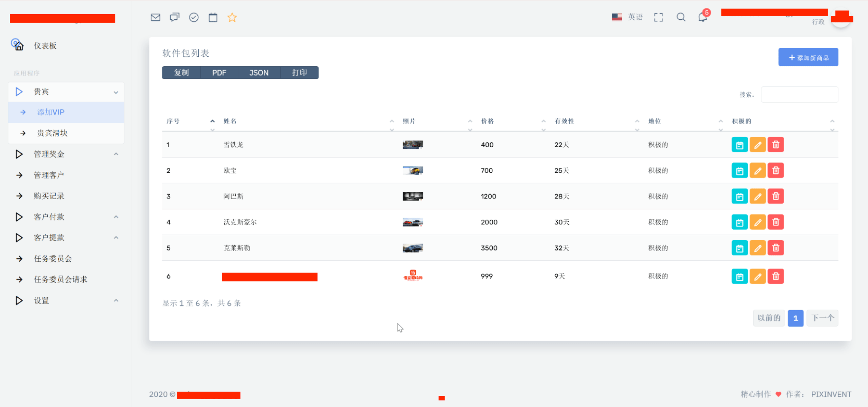
Task: Open the chat messages icon
Action: [175, 17]
